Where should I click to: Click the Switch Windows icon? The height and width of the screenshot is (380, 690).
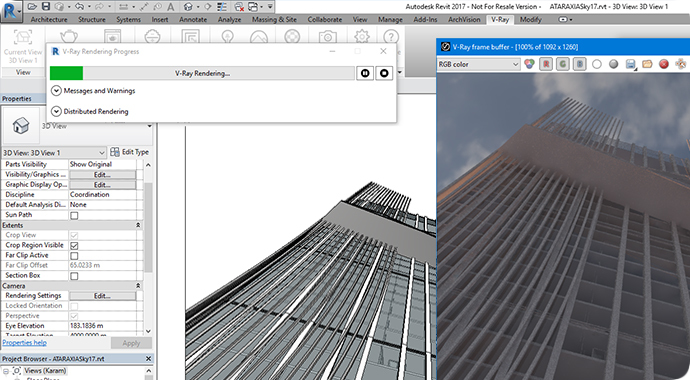point(253,7)
